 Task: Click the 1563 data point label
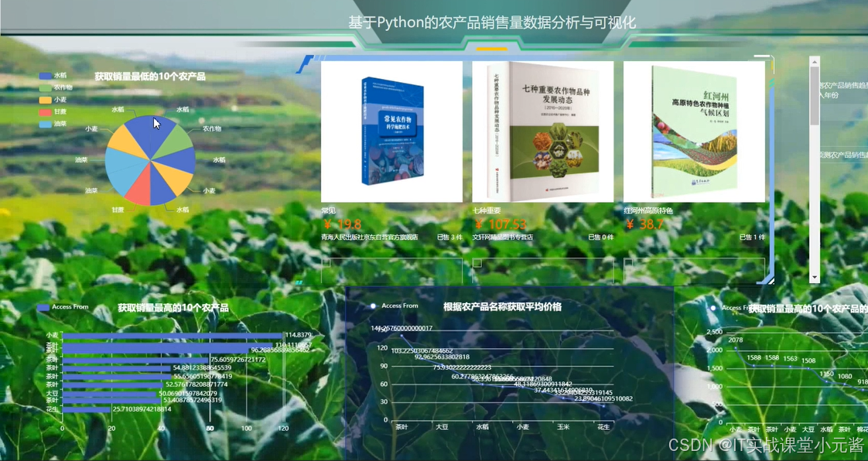pyautogui.click(x=790, y=359)
